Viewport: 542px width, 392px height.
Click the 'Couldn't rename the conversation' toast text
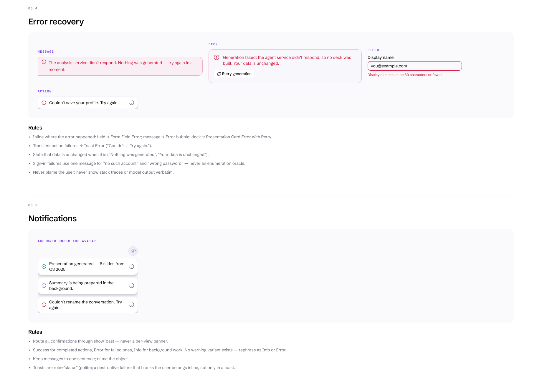pyautogui.click(x=85, y=305)
